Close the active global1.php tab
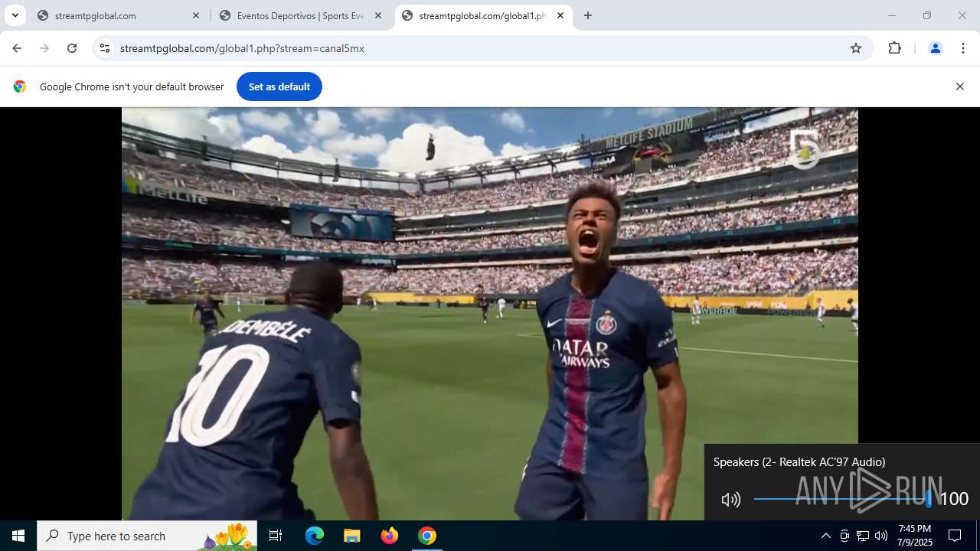The width and height of the screenshot is (980, 551). click(x=560, y=15)
